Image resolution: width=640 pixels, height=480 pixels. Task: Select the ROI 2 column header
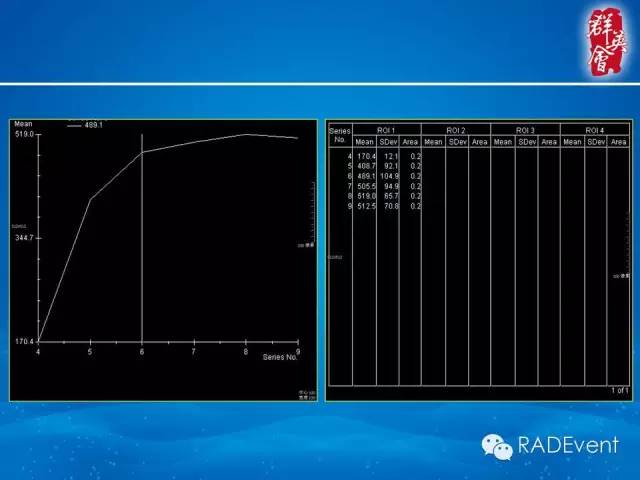(455, 131)
